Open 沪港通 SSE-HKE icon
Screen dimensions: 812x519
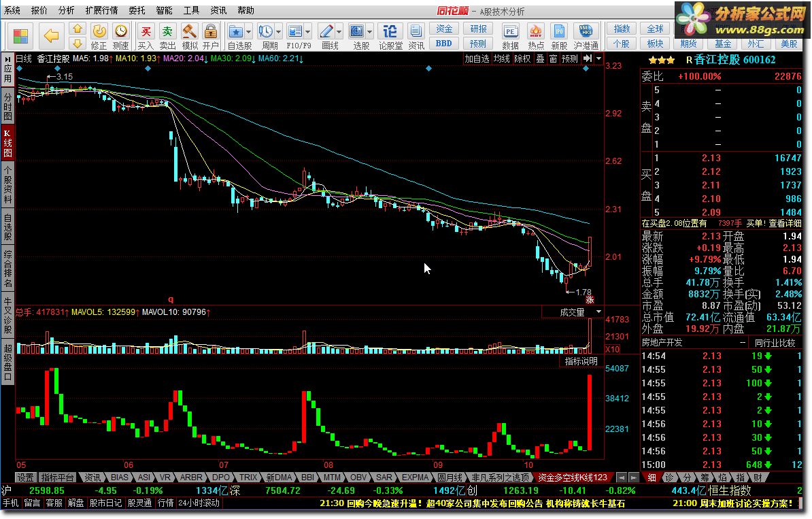point(586,37)
